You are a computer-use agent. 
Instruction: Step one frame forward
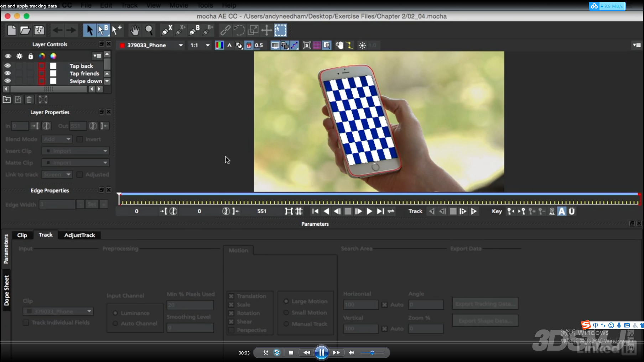pos(358,211)
